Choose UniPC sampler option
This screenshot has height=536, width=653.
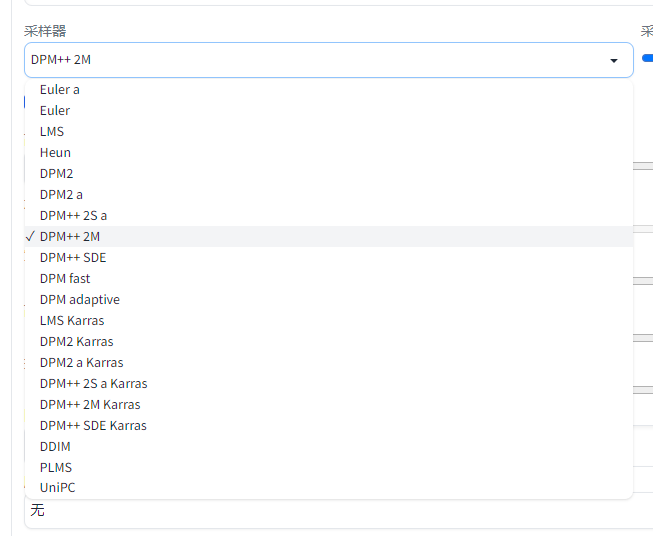57,488
